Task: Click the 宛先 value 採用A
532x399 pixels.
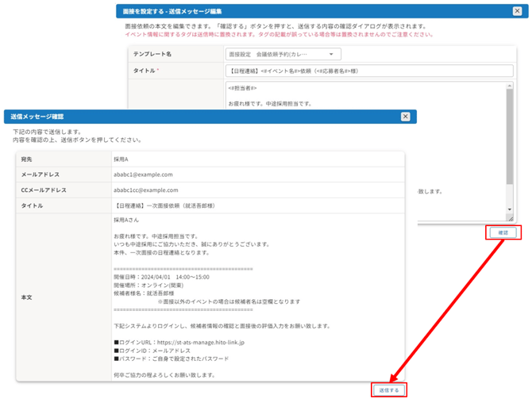Action: (121, 159)
